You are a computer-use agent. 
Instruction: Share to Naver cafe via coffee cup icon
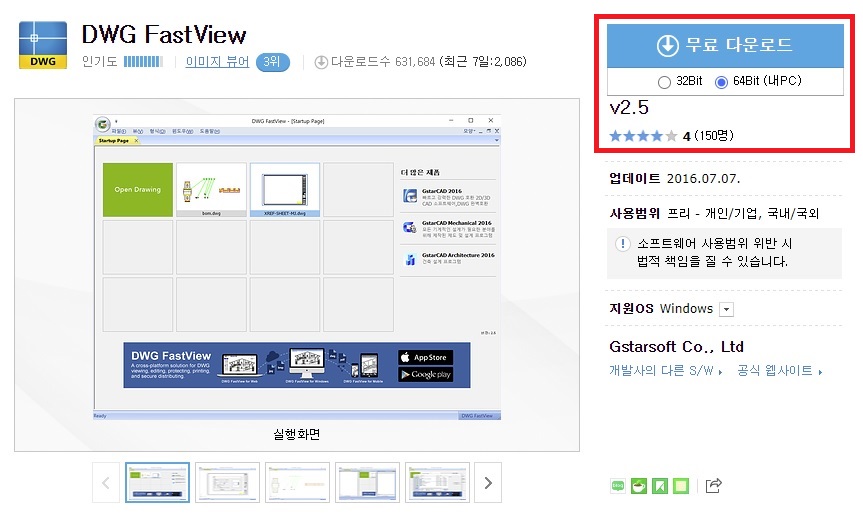[x=639, y=486]
